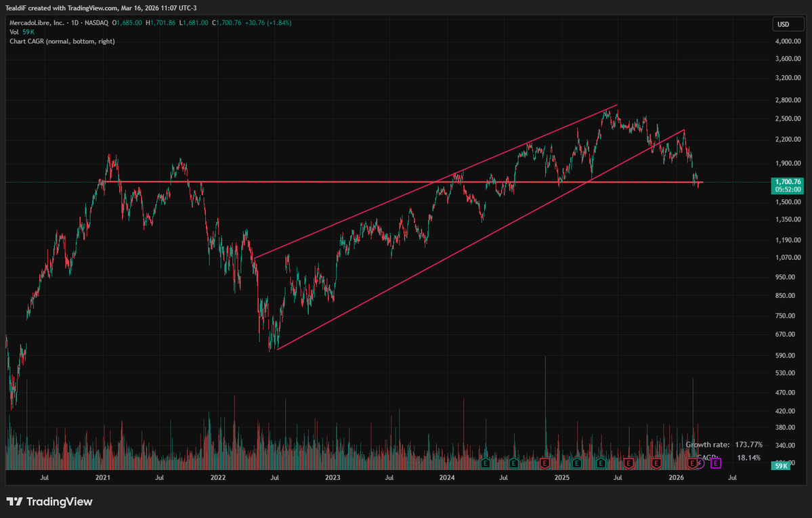
Task: Click the 590.00 price axis label
Action: coord(785,356)
